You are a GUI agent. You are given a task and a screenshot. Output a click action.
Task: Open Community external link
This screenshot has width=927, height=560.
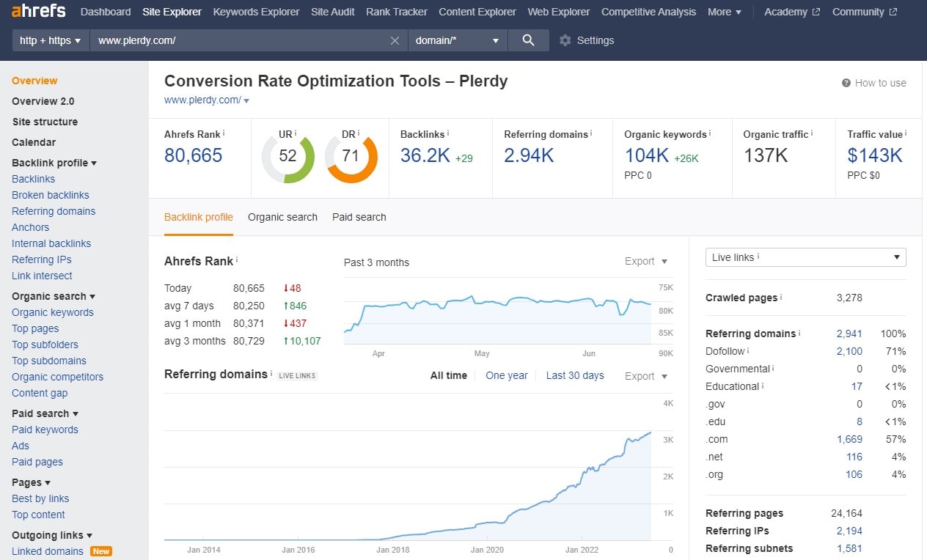point(865,12)
